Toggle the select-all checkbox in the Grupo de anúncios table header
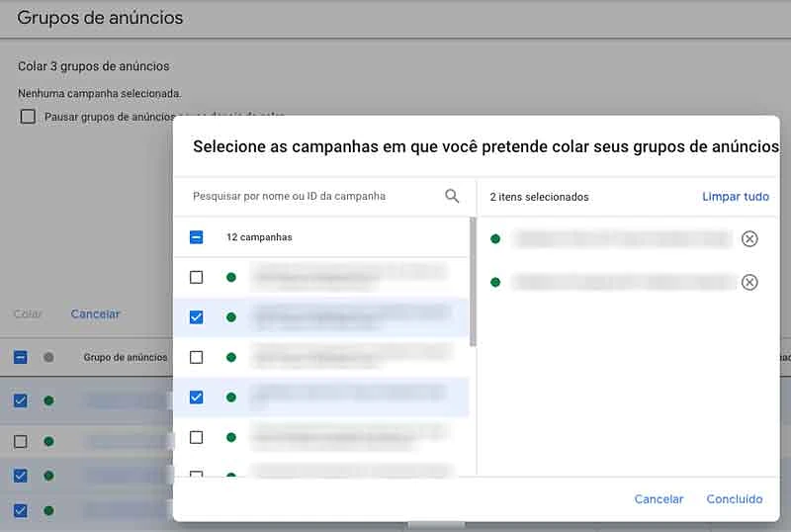 pos(20,357)
